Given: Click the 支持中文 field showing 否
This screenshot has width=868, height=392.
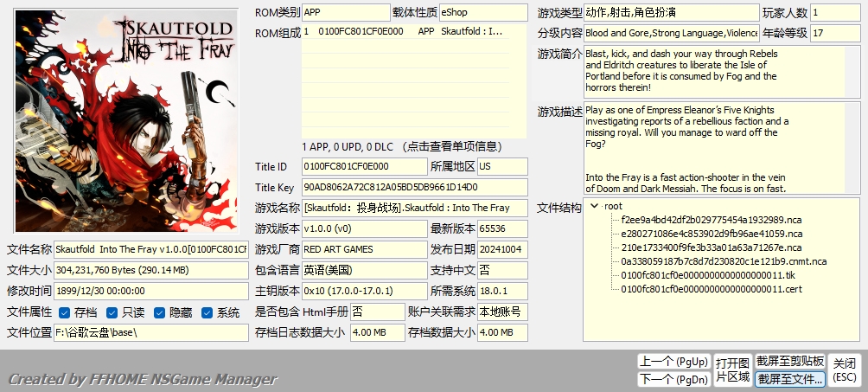Looking at the screenshot, I should pos(502,271).
